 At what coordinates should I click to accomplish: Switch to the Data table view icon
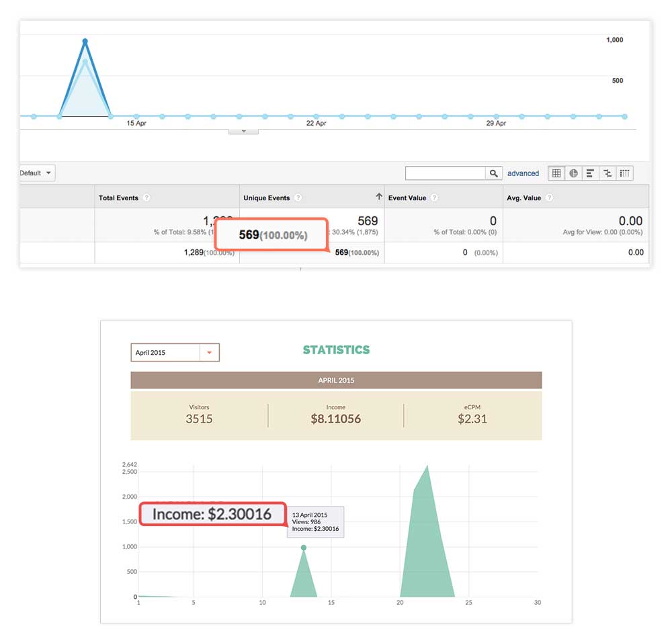556,173
